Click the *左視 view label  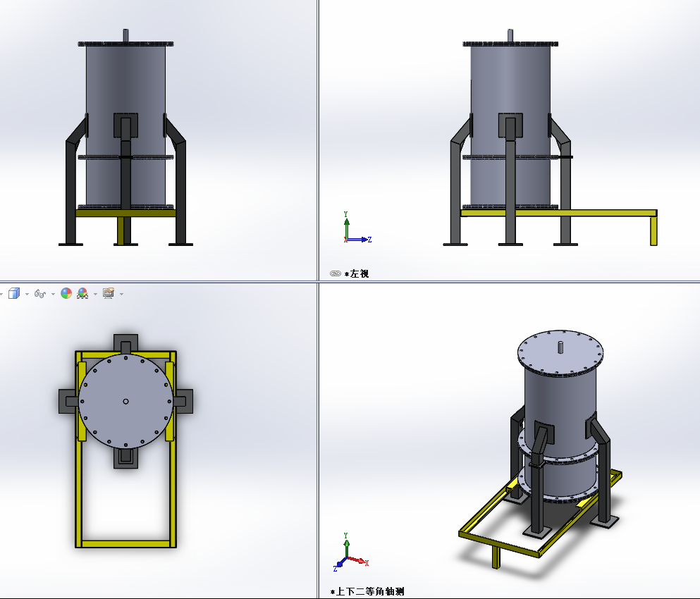(x=357, y=273)
